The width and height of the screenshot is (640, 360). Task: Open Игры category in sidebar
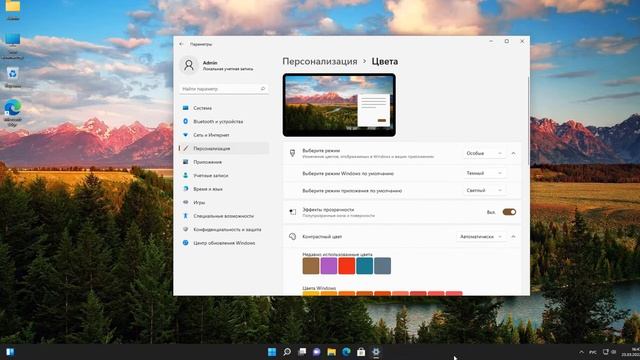[224, 202]
